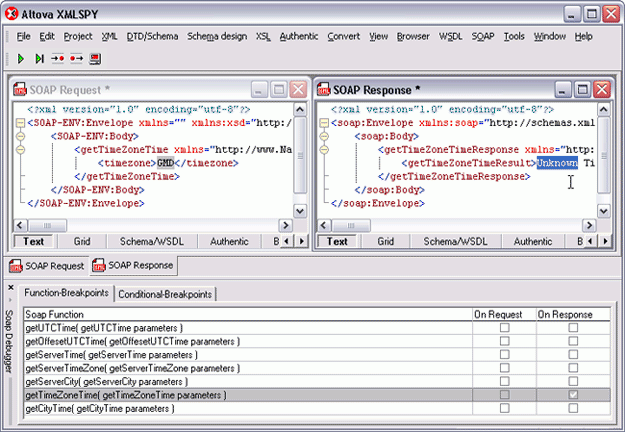This screenshot has width=625, height=432.
Task: Click the GMD timezone value in Request
Action: pos(165,163)
